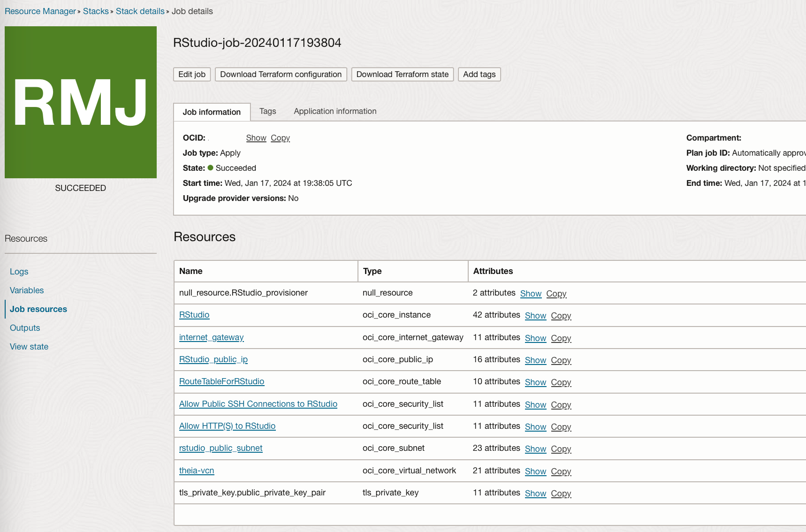Viewport: 806px width, 532px height.
Task: Click Add tags button
Action: click(479, 74)
